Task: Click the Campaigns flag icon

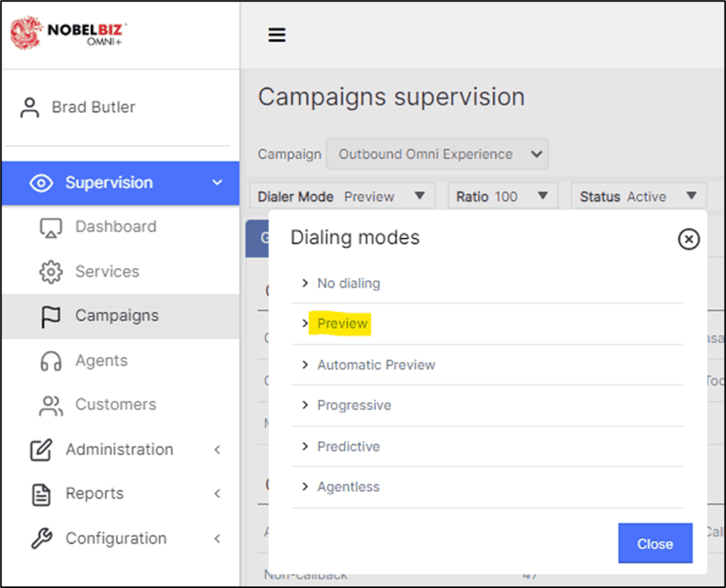Action: [x=51, y=315]
